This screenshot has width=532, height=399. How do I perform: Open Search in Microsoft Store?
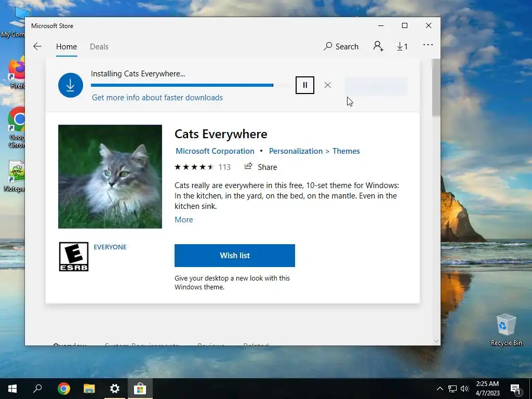click(341, 46)
